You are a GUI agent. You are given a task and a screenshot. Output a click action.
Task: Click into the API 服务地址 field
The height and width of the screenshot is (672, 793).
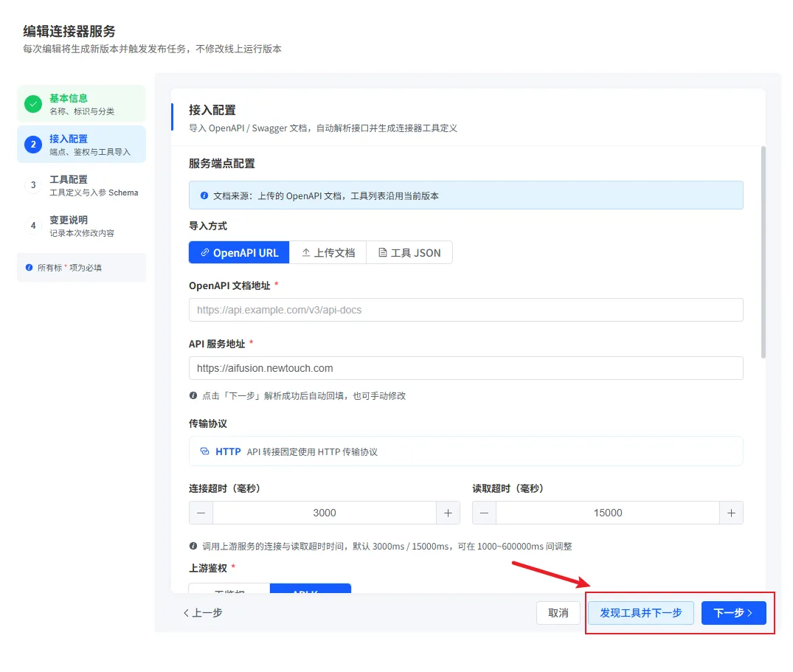(465, 368)
